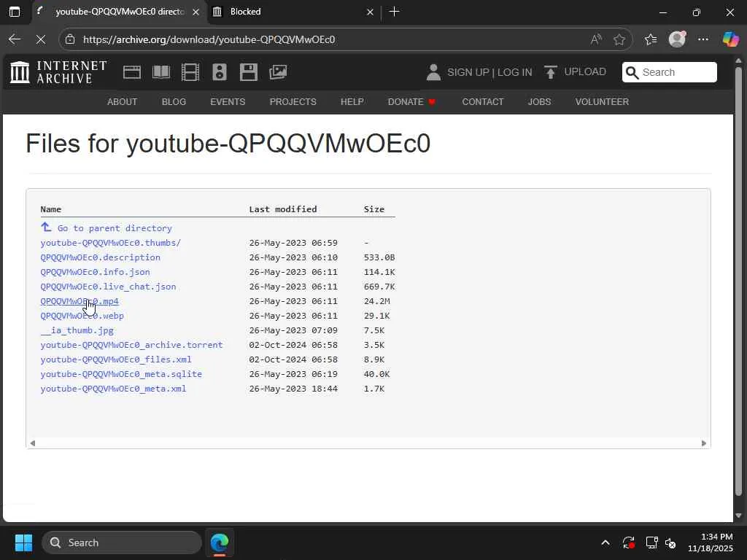The width and height of the screenshot is (747, 560).
Task: Close the youtube-QPQQVMwOEc0 tab
Action: point(196,12)
